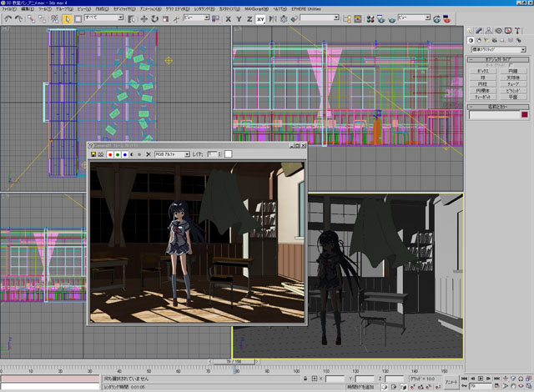
Task: Activate the Bind to Space Warp tool
Action: point(54,19)
